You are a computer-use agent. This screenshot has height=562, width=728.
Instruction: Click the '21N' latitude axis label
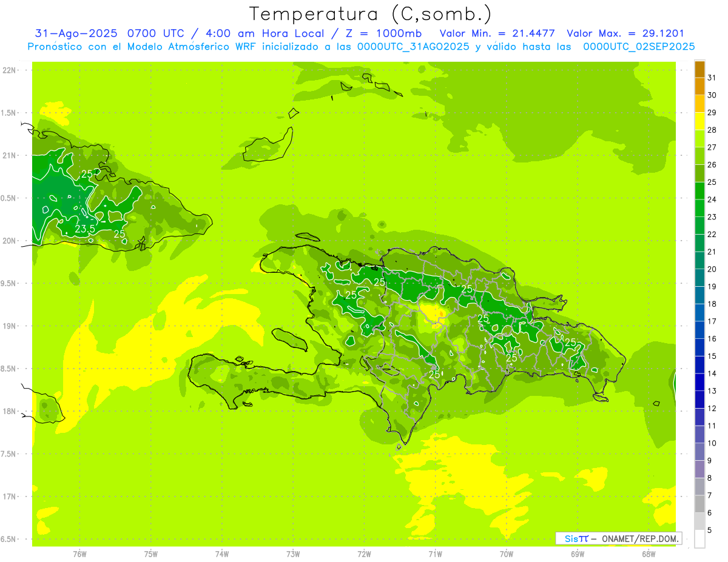(x=9, y=155)
